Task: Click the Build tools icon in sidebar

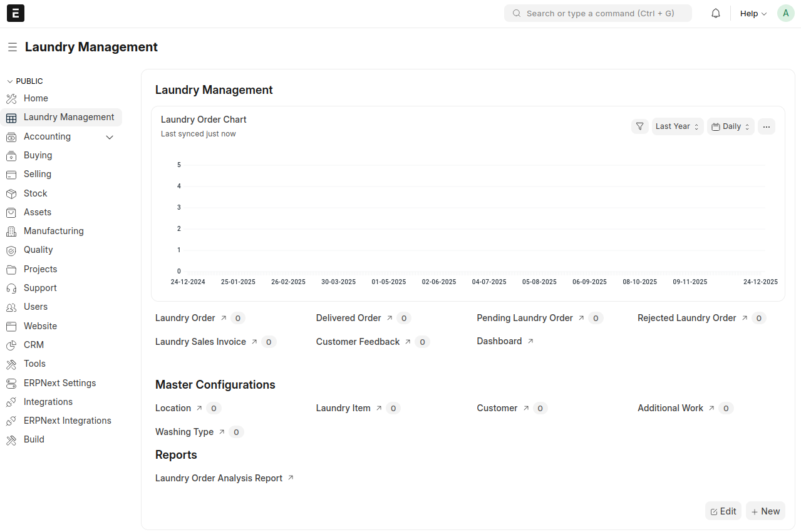Action: [13, 439]
